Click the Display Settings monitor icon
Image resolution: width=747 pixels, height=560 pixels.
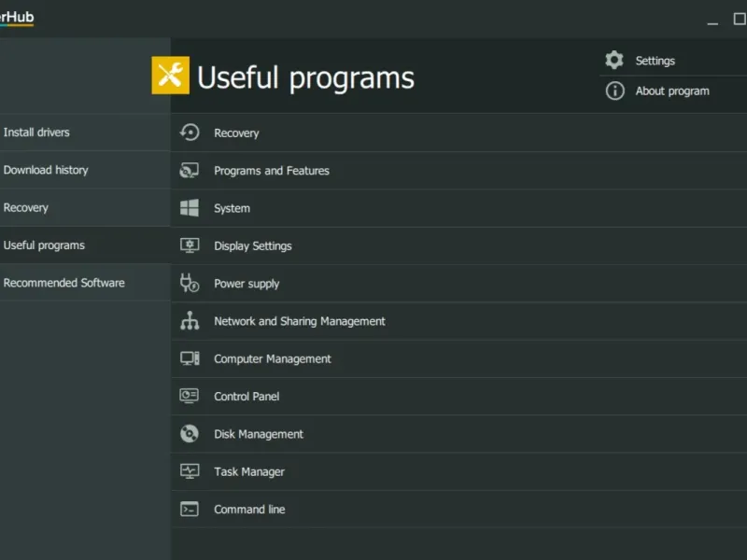[x=190, y=245]
